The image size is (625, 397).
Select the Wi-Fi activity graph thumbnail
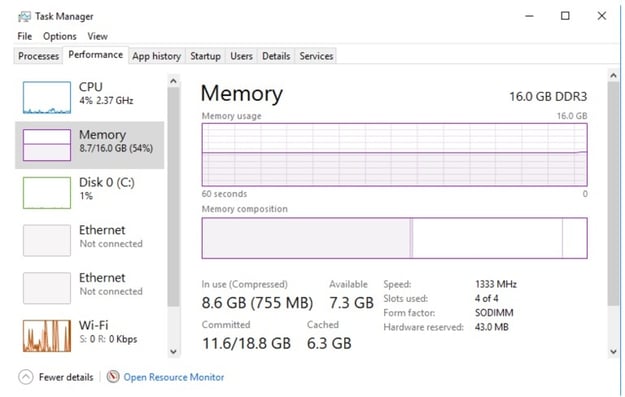[x=47, y=336]
